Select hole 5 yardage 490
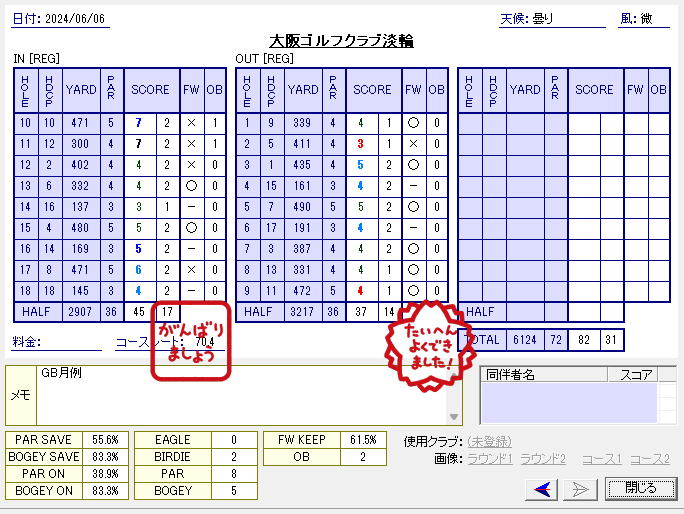 tap(303, 207)
